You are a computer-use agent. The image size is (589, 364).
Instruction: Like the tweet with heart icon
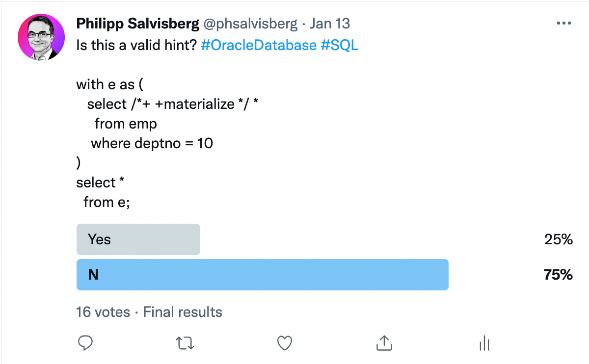pyautogui.click(x=285, y=343)
